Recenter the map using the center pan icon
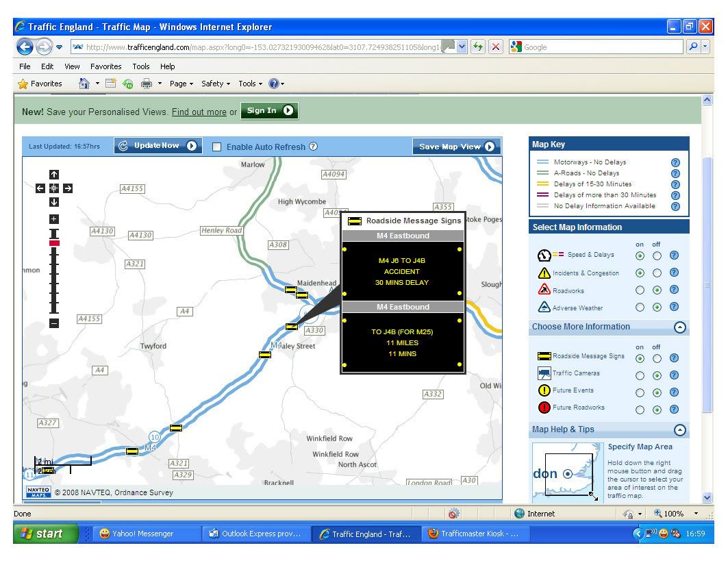728x563 pixels. [x=54, y=188]
